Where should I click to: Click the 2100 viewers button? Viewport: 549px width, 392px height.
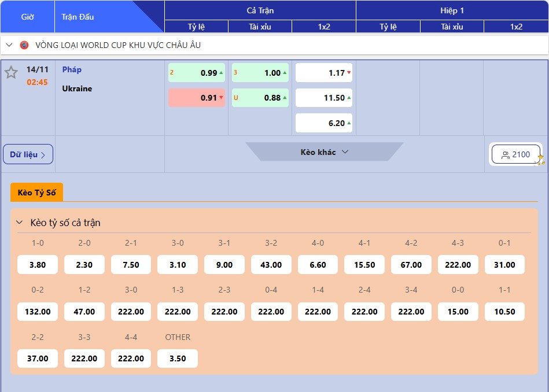515,154
